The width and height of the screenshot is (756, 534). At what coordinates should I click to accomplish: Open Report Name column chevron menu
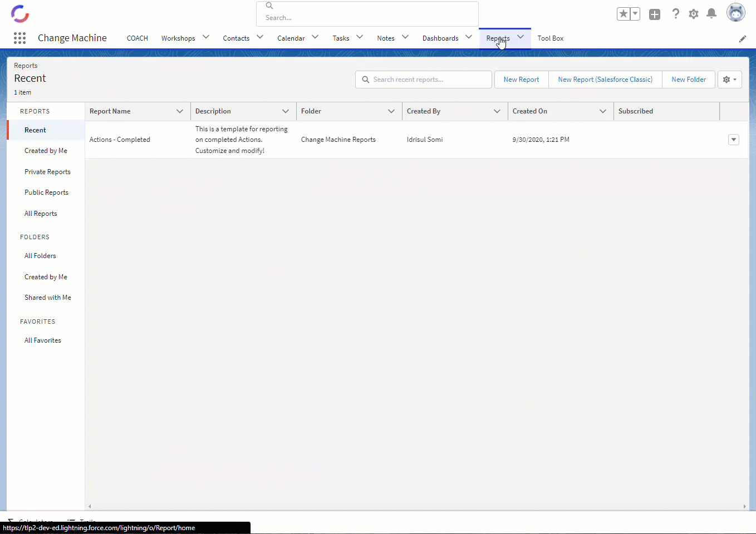coord(180,111)
